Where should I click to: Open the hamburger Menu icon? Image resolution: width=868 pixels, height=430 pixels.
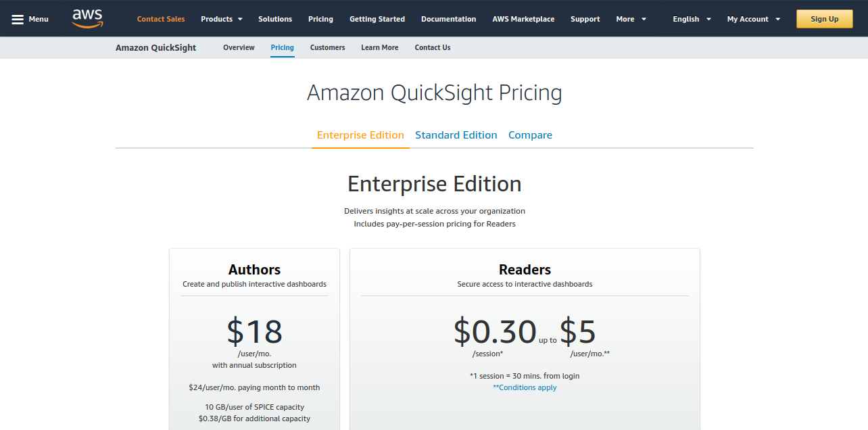30,18
